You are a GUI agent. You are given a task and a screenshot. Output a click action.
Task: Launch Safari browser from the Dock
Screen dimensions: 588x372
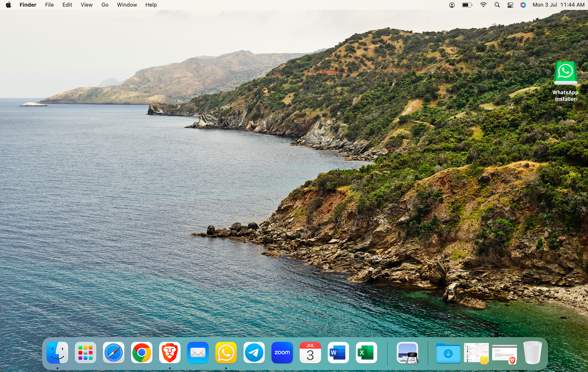click(114, 353)
